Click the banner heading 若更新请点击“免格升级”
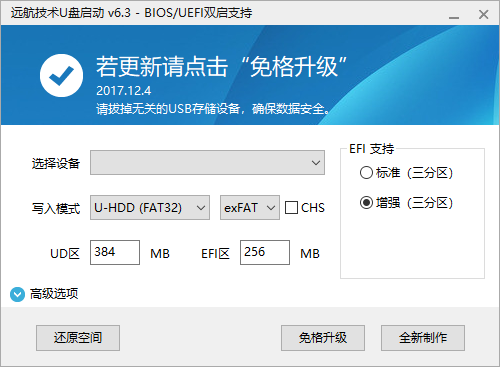The image size is (500, 367). point(222,67)
